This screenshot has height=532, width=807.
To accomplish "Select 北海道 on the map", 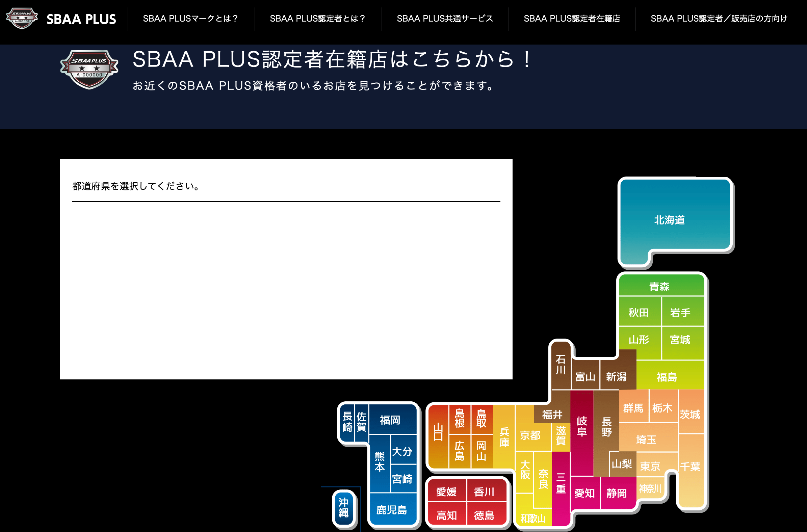I will [x=669, y=220].
